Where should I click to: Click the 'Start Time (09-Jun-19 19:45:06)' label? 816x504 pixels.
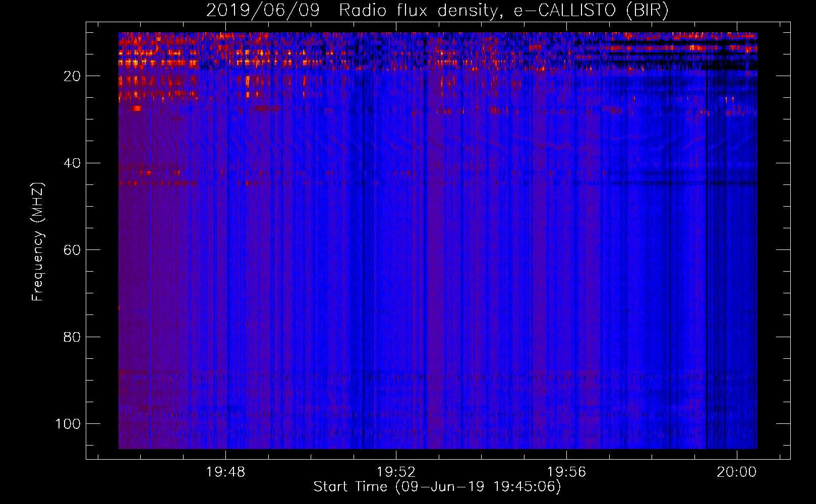437,487
